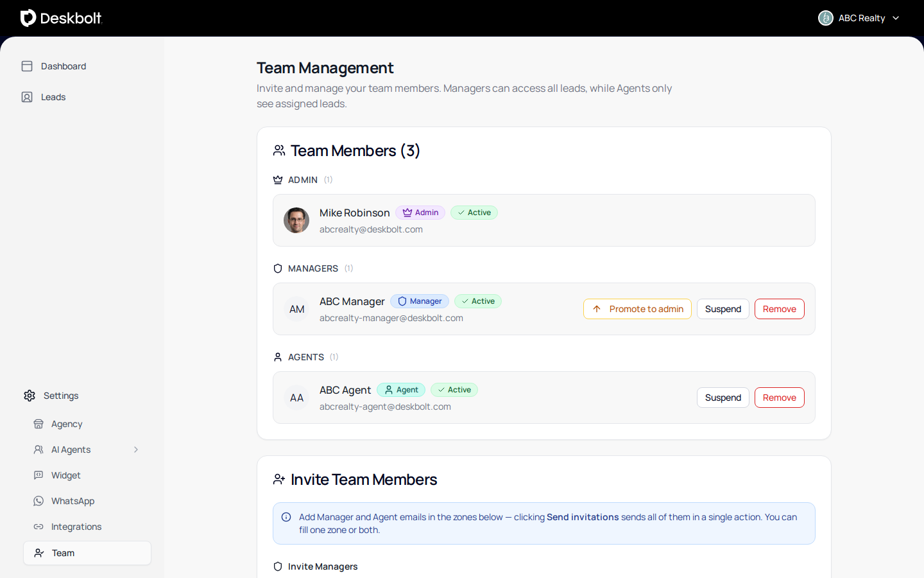Click the Agency storefront icon
924x578 pixels.
click(x=38, y=424)
